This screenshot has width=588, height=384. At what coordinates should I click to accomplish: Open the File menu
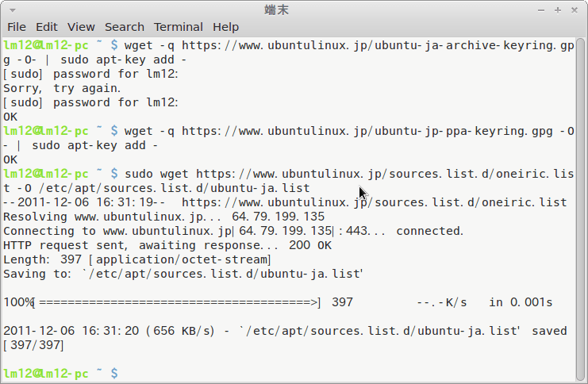17,27
